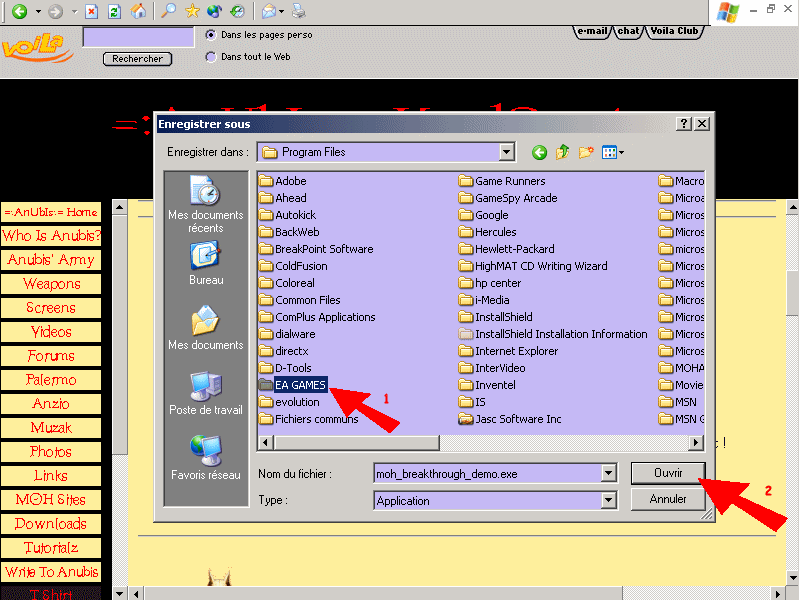Image resolution: width=800 pixels, height=600 pixels.
Task: Click the Mail envelope icon in browser toolbar
Action: 268,11
